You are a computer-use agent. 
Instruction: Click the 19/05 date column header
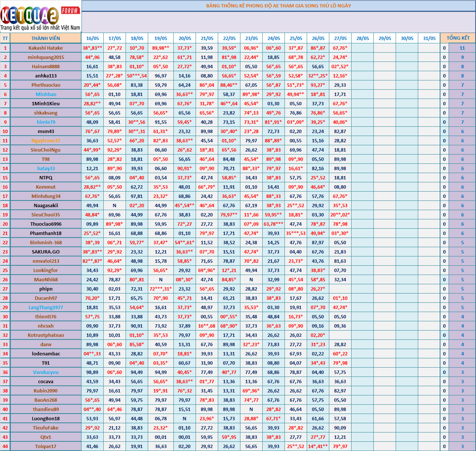(x=161, y=38)
